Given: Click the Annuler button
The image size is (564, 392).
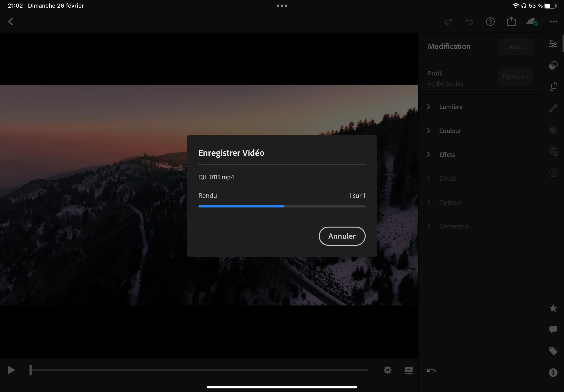Looking at the screenshot, I should [x=342, y=236].
